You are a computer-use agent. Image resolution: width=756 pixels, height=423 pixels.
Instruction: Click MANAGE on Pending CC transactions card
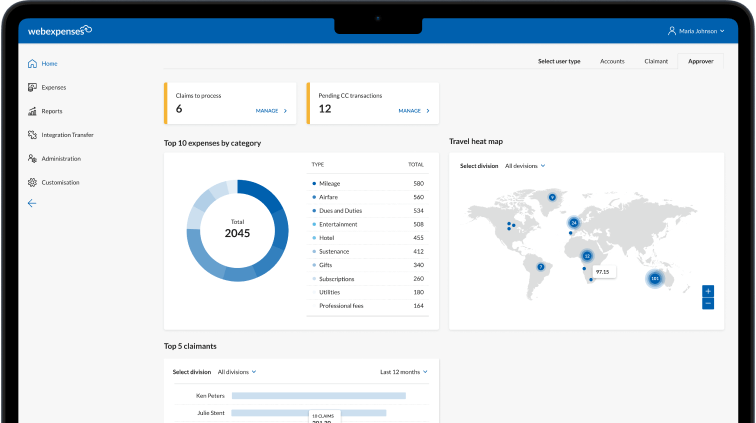pyautogui.click(x=410, y=111)
